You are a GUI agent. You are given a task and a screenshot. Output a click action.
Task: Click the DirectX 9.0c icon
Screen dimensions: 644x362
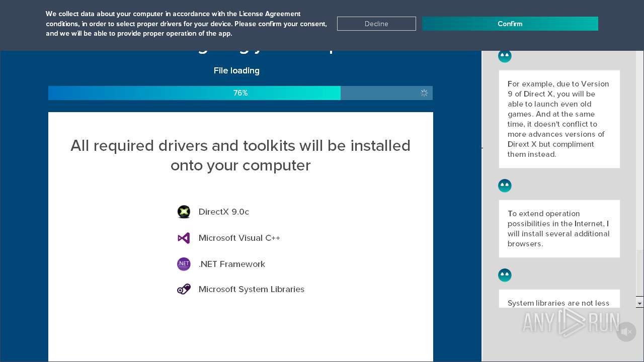(x=184, y=212)
